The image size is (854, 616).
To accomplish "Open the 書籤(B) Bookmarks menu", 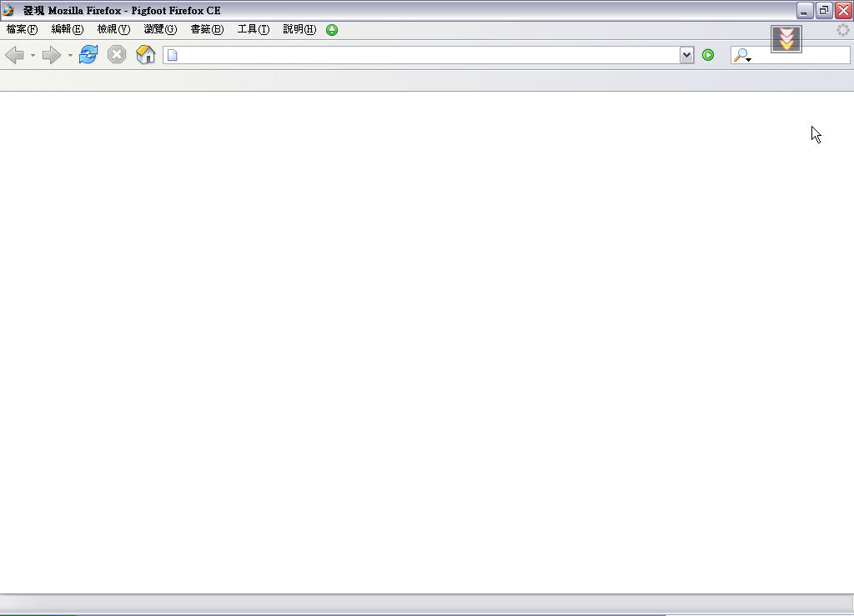I will (x=207, y=29).
